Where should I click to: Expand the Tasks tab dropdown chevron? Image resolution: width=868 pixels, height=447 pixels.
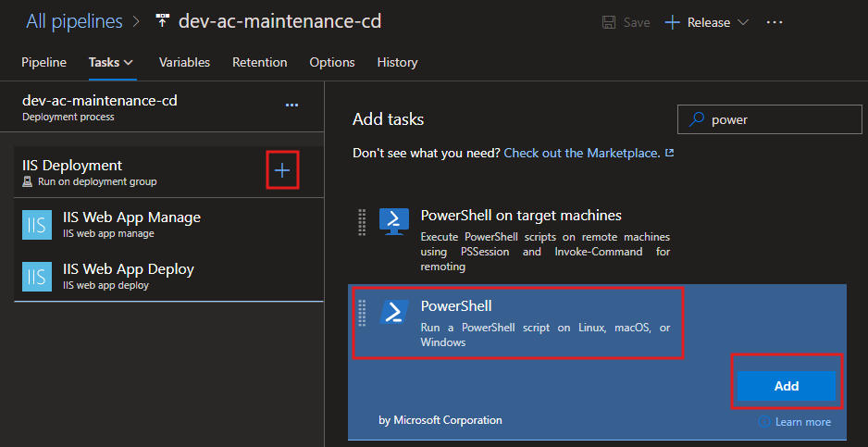(x=128, y=63)
